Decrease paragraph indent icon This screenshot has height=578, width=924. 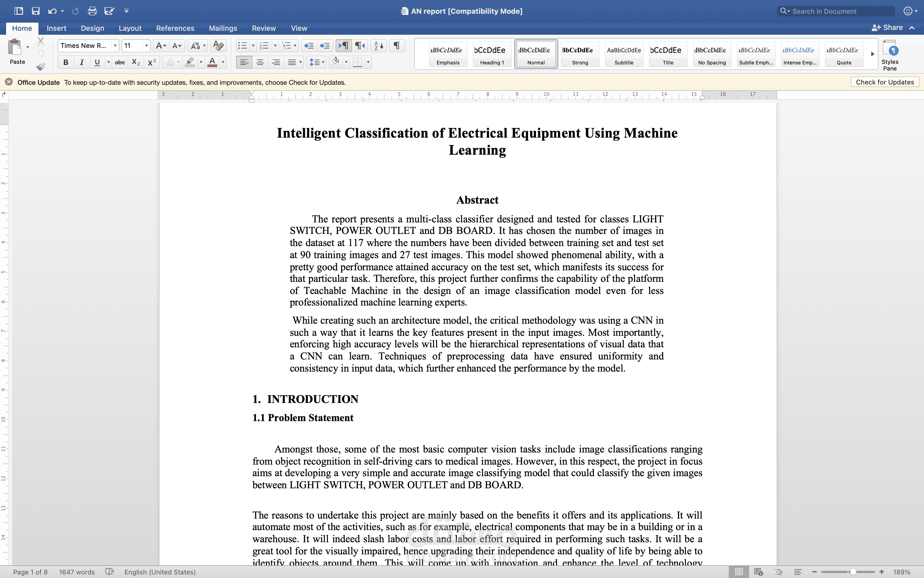click(309, 46)
